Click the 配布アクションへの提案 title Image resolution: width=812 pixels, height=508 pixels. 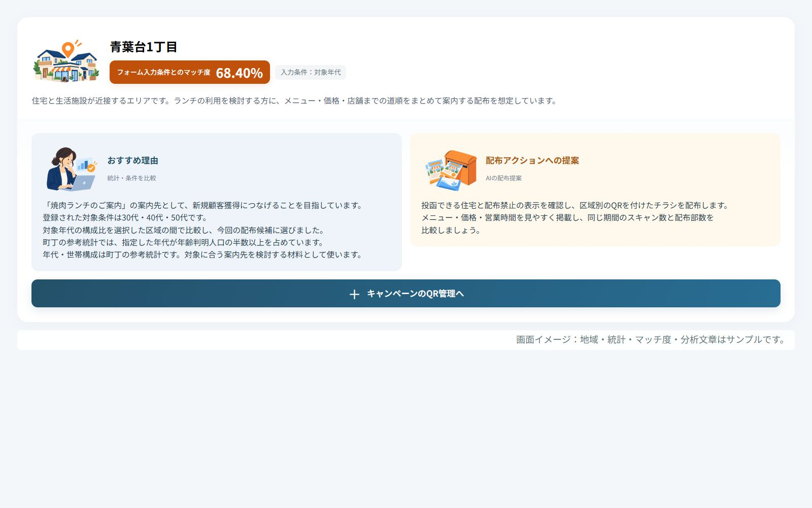coord(532,161)
